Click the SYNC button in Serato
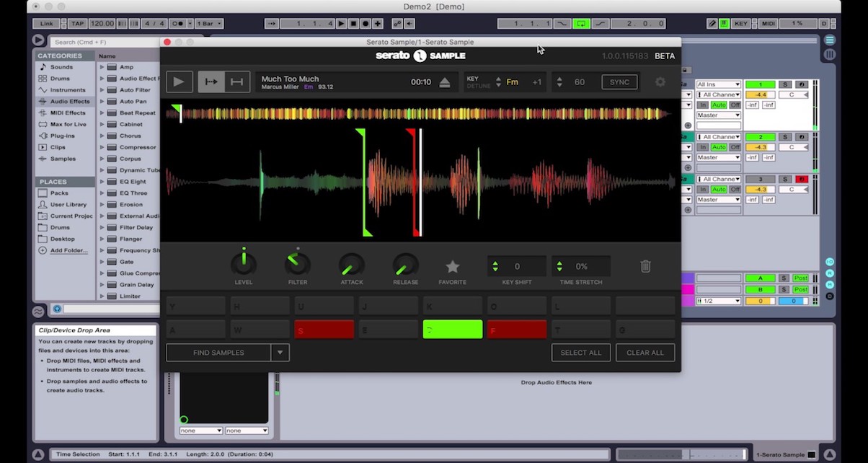The width and height of the screenshot is (868, 463). click(x=620, y=82)
